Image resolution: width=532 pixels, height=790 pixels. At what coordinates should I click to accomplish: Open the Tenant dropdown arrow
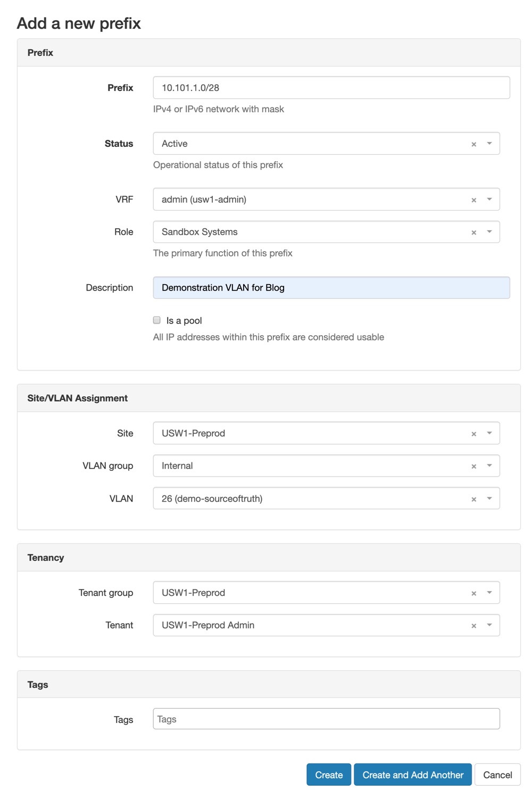coord(489,625)
